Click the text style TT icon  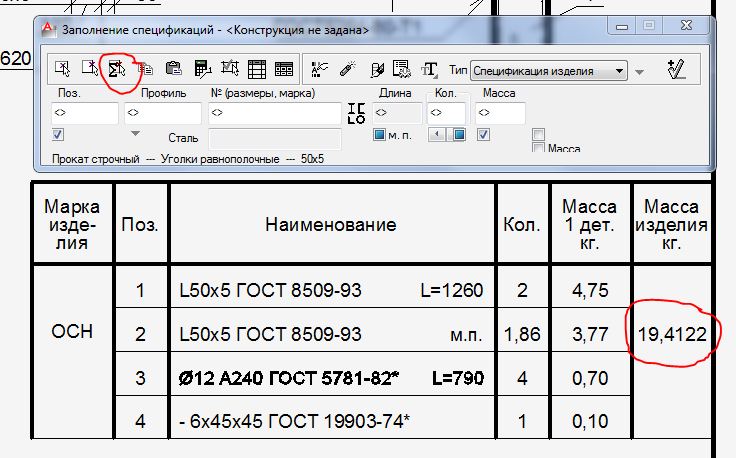tap(430, 69)
